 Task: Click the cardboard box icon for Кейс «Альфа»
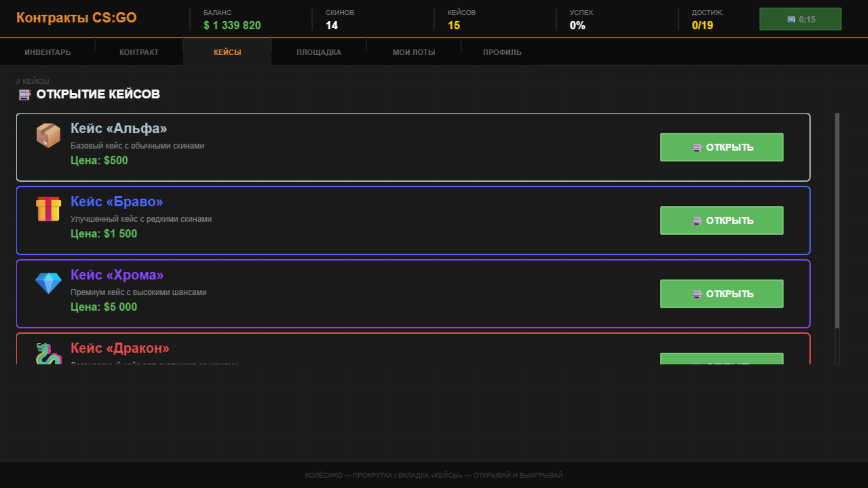click(x=48, y=135)
